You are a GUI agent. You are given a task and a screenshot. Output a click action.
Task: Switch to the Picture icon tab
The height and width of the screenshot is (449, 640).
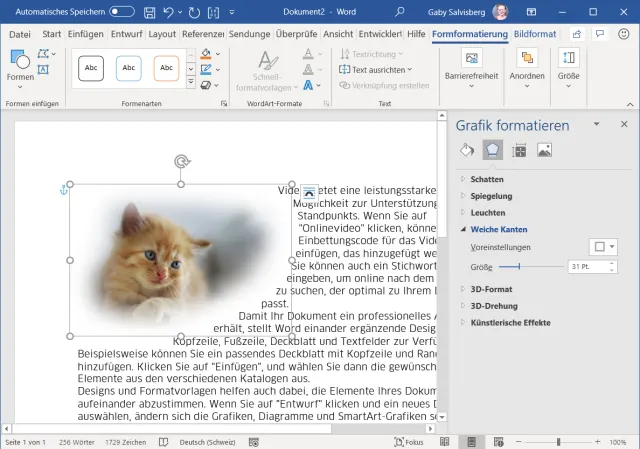click(x=544, y=150)
